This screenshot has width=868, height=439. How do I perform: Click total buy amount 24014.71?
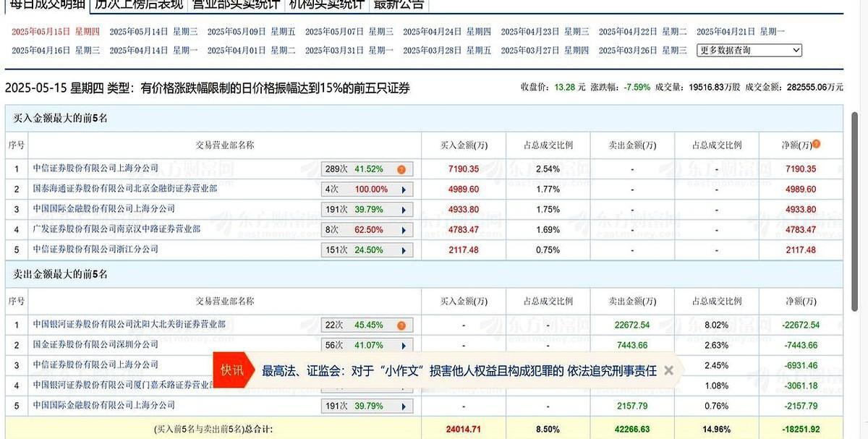(x=464, y=430)
